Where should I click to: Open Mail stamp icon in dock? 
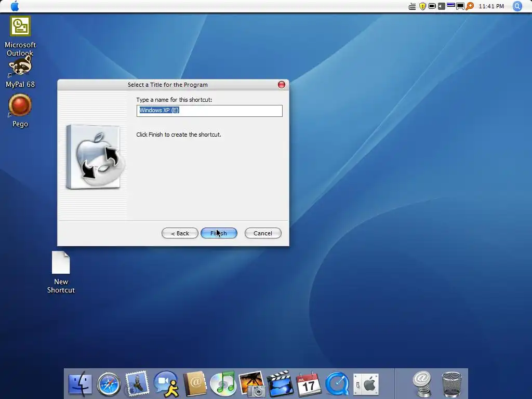tap(137, 383)
